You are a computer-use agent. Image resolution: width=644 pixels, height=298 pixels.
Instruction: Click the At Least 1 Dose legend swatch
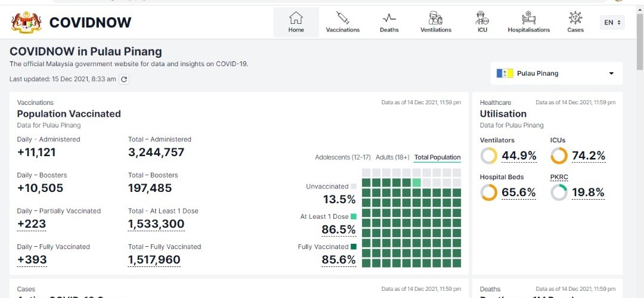354,216
